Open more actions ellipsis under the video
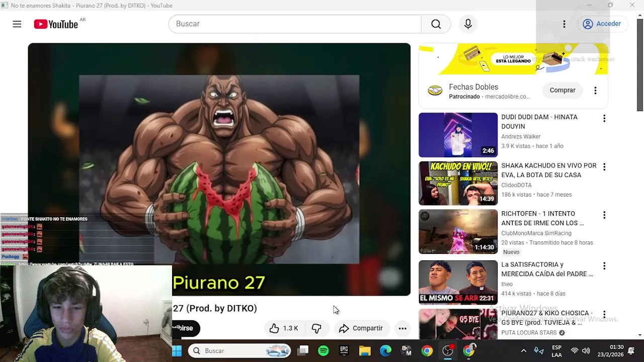This screenshot has height=362, width=644. [403, 328]
